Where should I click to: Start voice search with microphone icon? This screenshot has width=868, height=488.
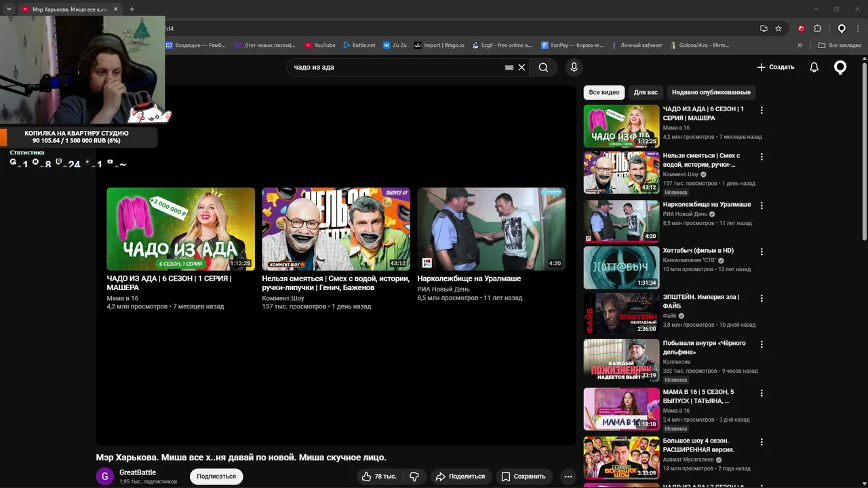(574, 67)
